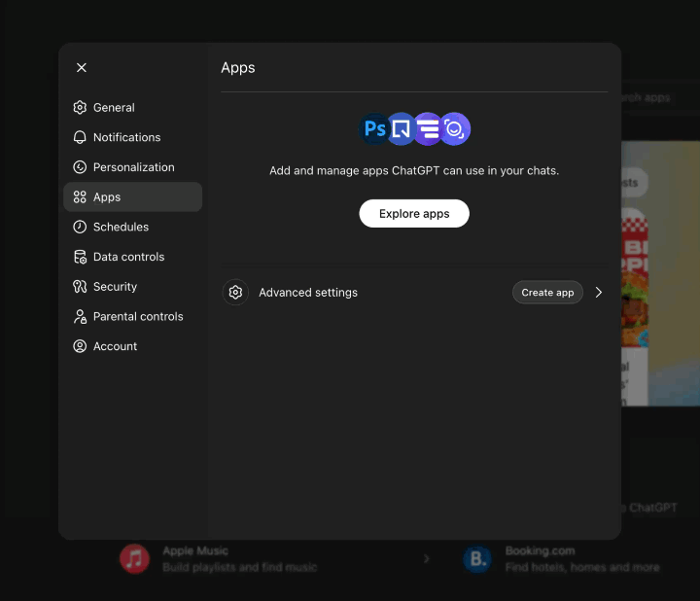Click the purple smiley-scan app icon
The height and width of the screenshot is (601, 700).
[x=455, y=129]
